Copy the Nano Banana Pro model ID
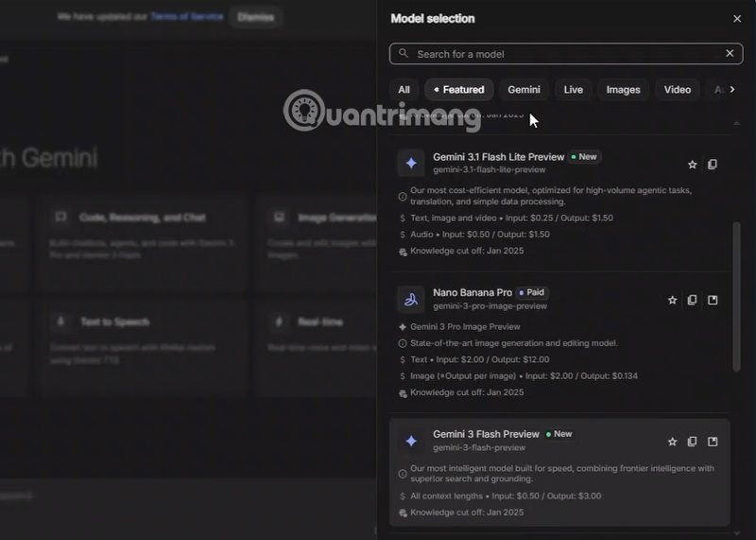 tap(693, 300)
